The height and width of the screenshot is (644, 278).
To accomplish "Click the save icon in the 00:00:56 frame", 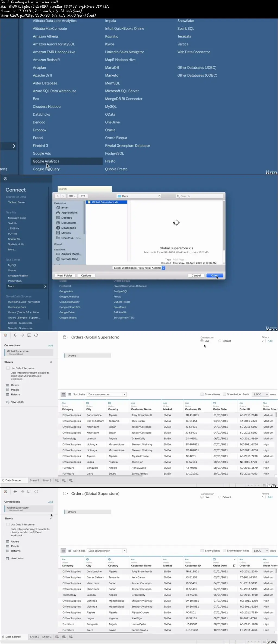I will 29,335.
